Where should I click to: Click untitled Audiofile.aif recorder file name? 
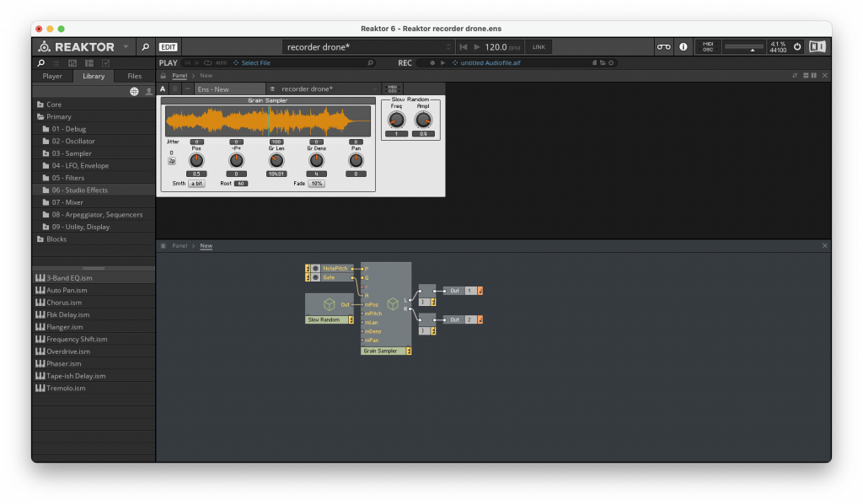[490, 62]
